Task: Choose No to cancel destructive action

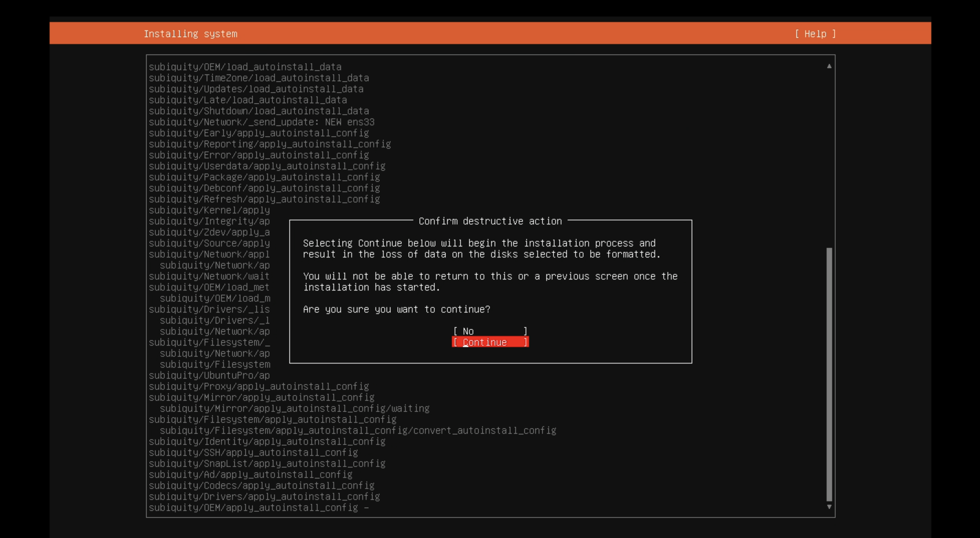Action: [490, 331]
